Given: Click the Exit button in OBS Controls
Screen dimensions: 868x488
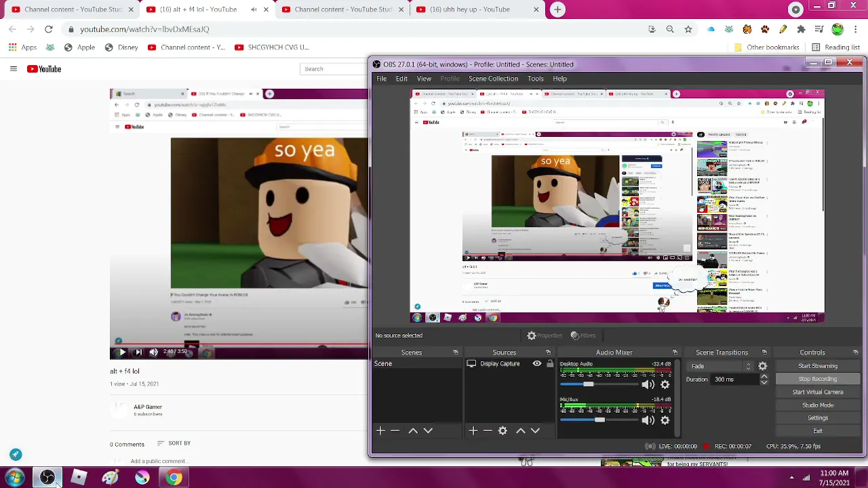Looking at the screenshot, I should [818, 431].
